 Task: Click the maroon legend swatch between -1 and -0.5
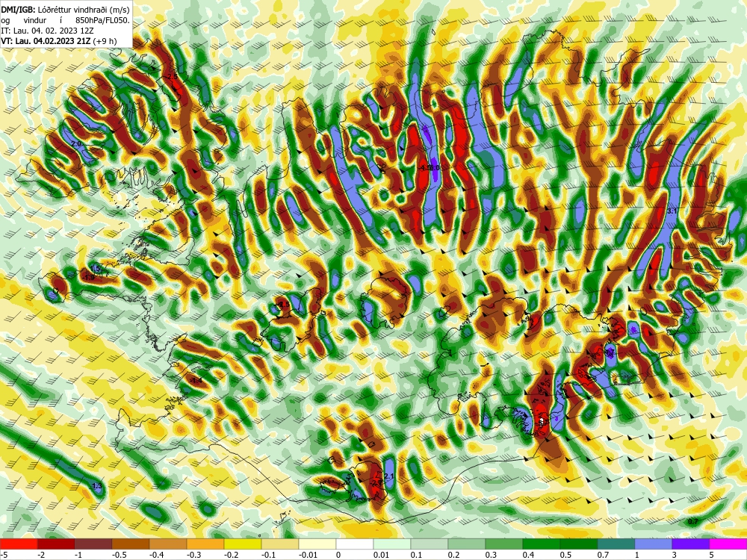click(93, 544)
